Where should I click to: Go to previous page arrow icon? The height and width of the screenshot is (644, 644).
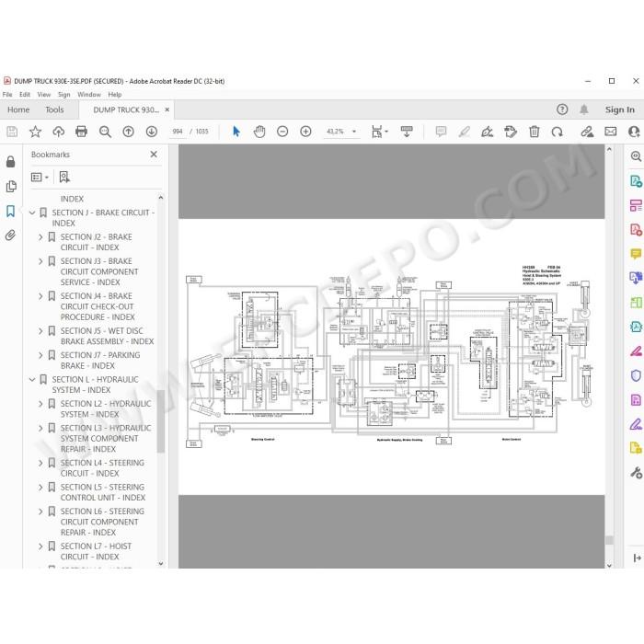pyautogui.click(x=128, y=132)
